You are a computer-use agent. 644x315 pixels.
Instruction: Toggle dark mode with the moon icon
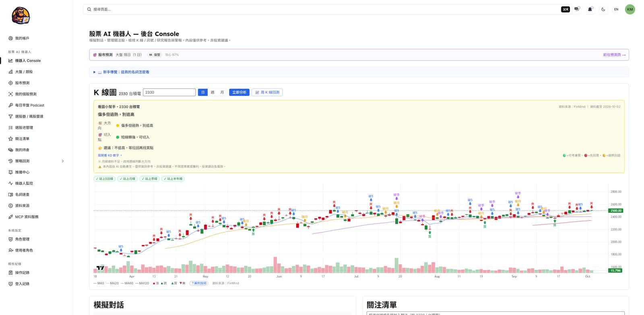[603, 9]
